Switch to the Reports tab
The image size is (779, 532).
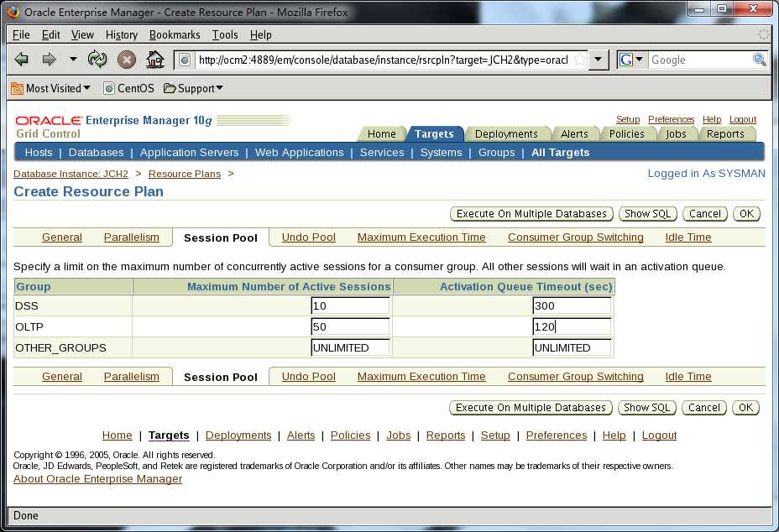pos(725,134)
